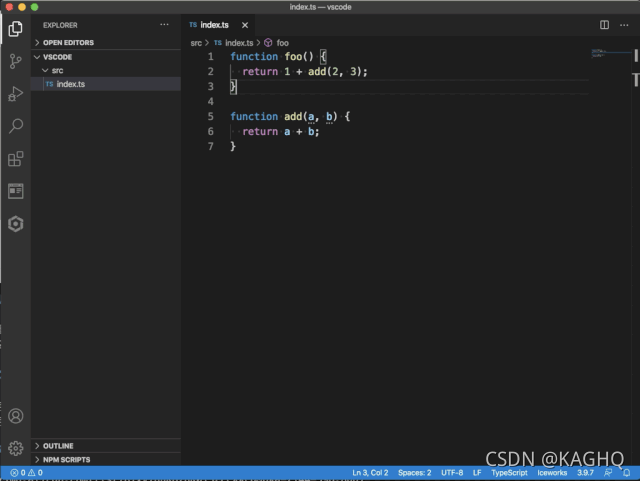Select index.ts in the file tree
The width and height of the screenshot is (640, 481).
106,84
